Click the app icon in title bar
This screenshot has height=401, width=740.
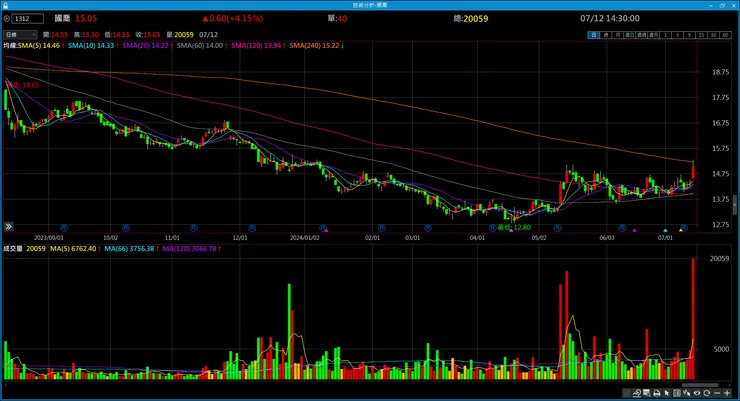tap(5, 5)
